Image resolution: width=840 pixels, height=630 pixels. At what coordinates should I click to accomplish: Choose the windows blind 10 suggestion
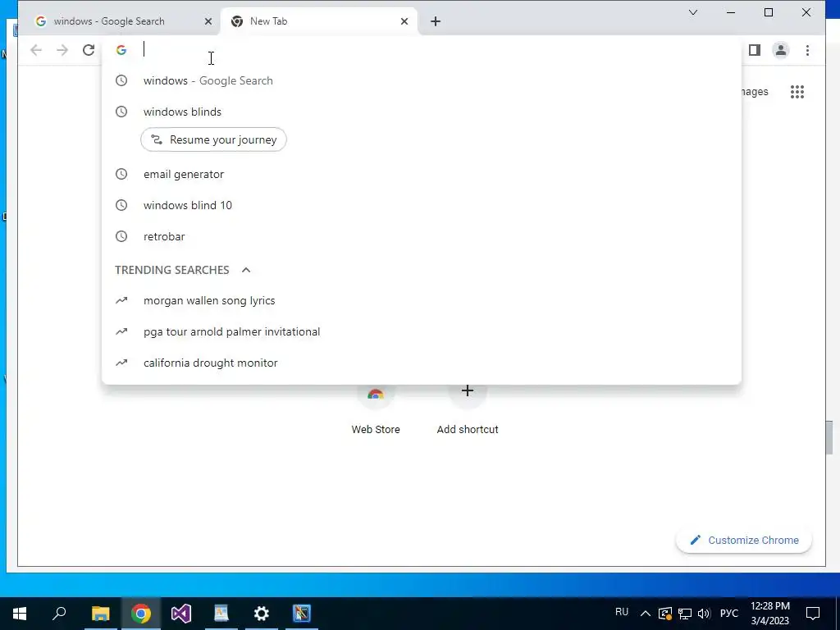tap(422, 205)
